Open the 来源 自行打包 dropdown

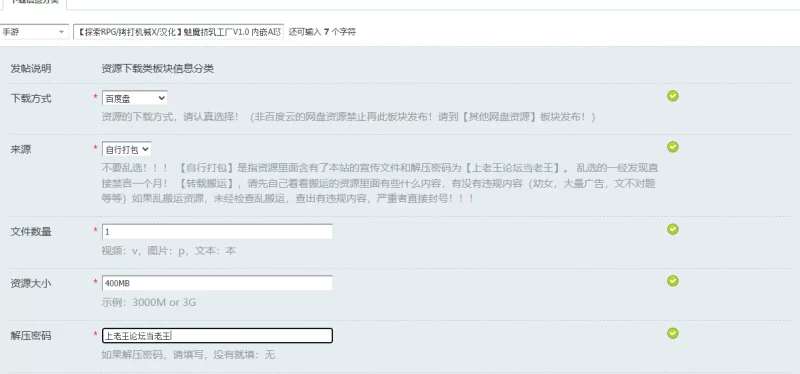(x=127, y=149)
